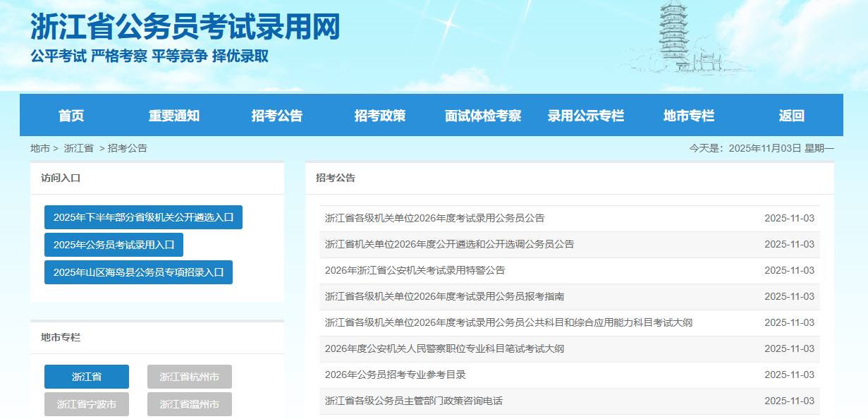Click the 首页 navigation menu item
Viewport: 868px width, 419px height.
pyautogui.click(x=71, y=116)
